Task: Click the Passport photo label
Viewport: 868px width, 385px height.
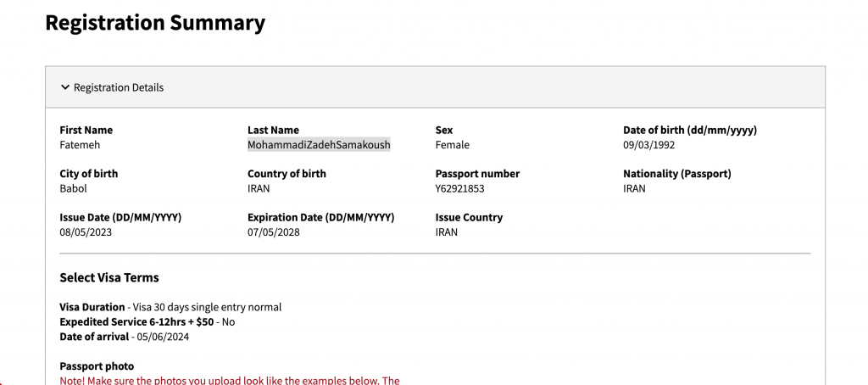Action: (x=97, y=366)
